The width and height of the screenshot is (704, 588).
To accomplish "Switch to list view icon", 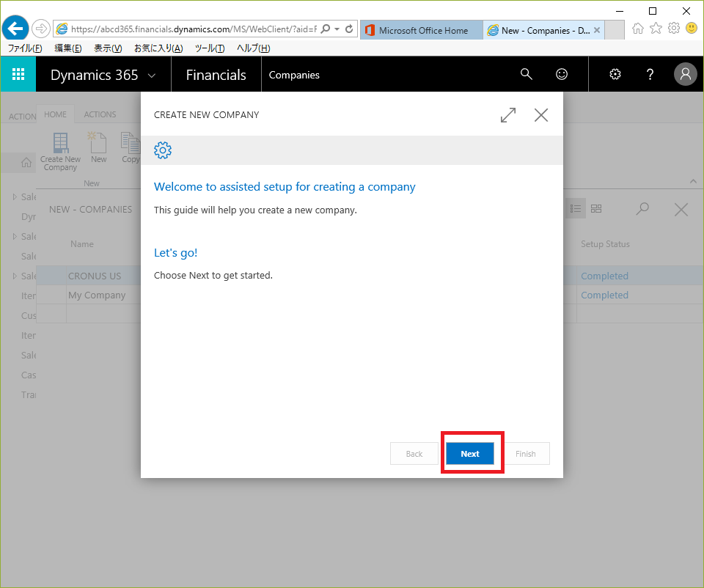I will pos(575,209).
